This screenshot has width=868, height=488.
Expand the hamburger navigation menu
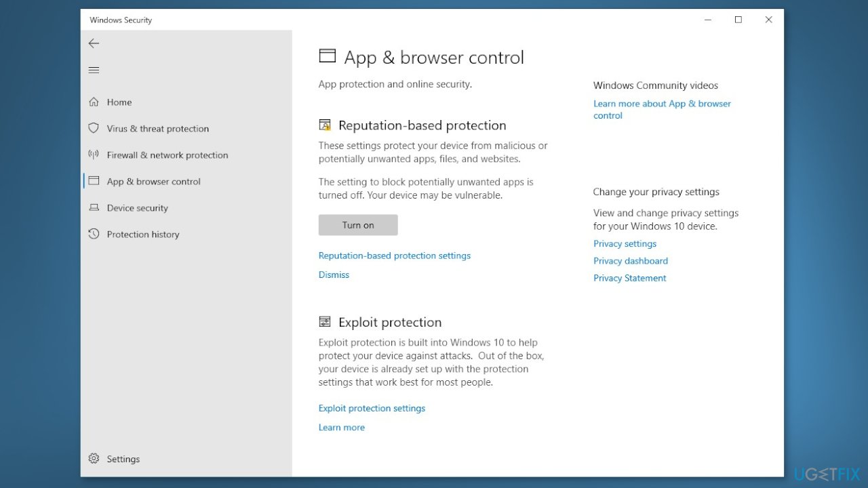[x=94, y=70]
